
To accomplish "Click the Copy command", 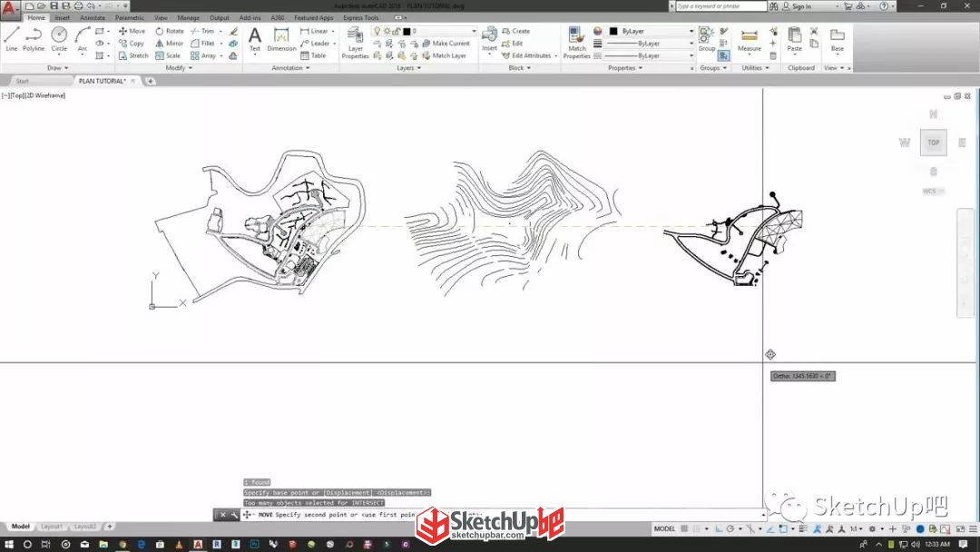I will [x=132, y=44].
